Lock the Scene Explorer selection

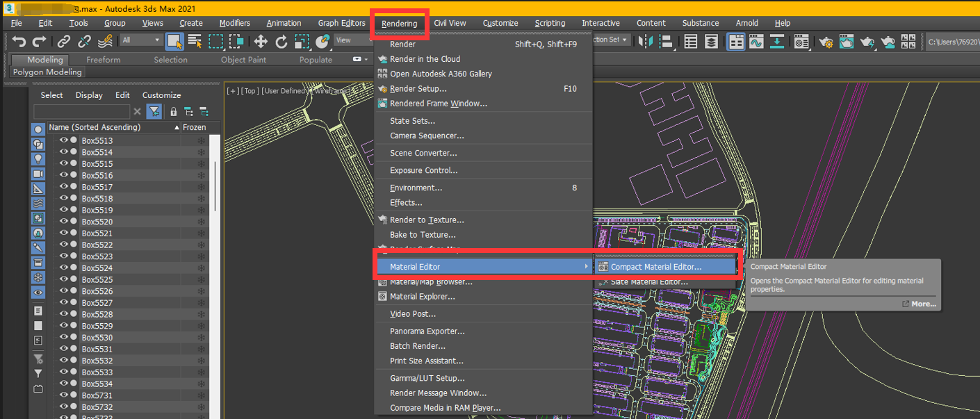point(172,111)
